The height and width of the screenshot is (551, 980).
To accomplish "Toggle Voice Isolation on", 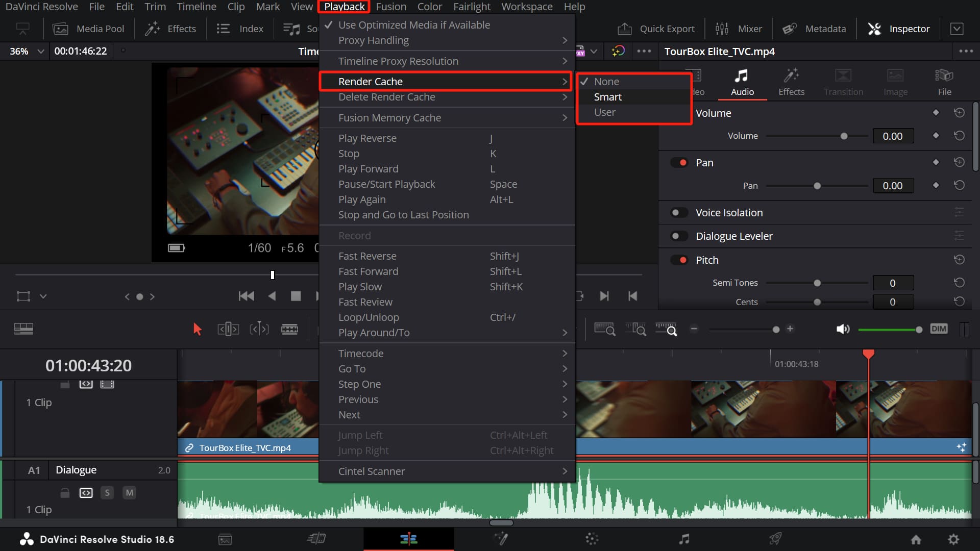I will pos(679,213).
